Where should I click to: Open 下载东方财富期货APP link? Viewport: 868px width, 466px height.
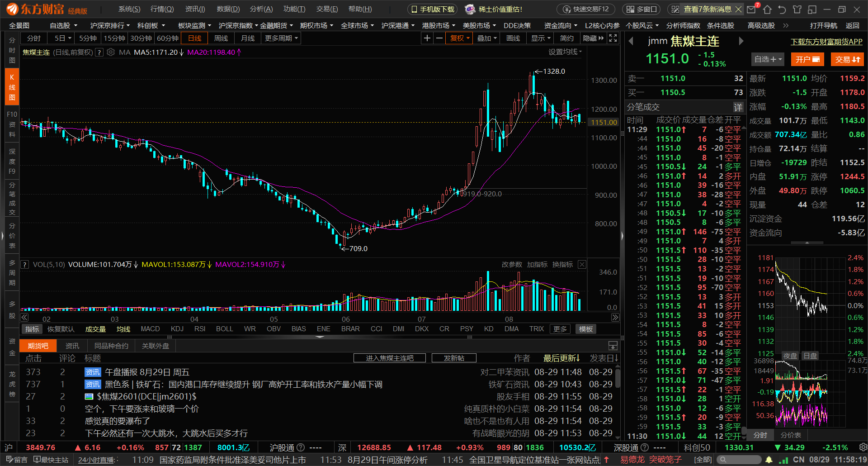tap(826, 42)
